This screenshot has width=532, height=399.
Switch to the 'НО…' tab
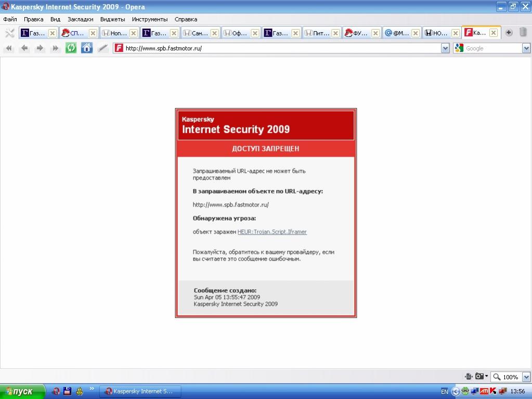pyautogui.click(x=442, y=33)
